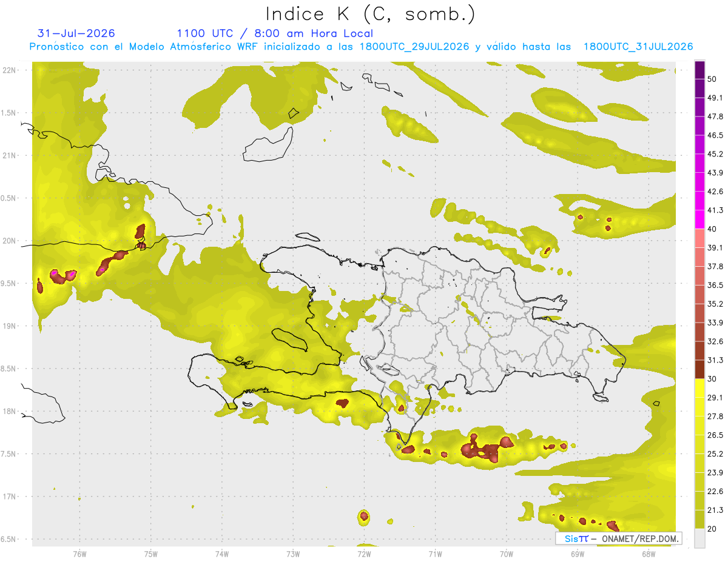Pick the bright magenta swatch between 40 and 41.3

[x=699, y=219]
